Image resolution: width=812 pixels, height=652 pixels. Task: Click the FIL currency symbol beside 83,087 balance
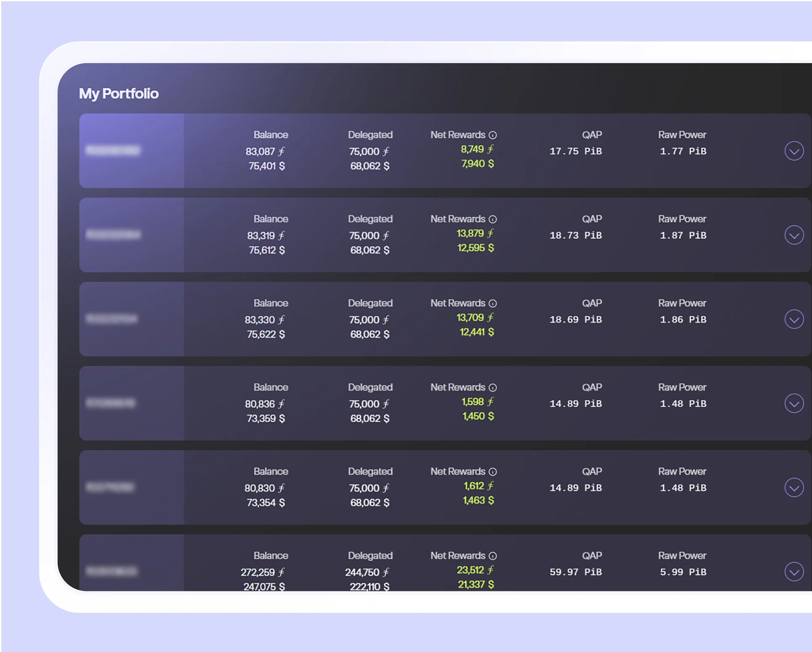point(282,151)
